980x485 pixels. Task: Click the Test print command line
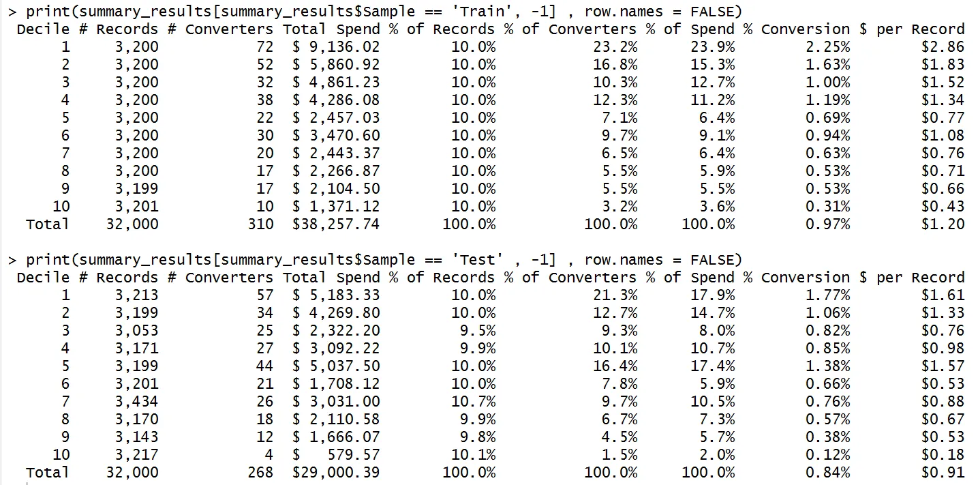pyautogui.click(x=375, y=259)
